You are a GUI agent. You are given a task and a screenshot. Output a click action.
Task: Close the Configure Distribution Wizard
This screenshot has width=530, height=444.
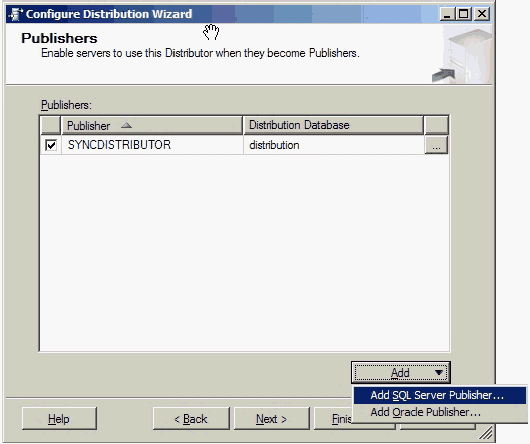pyautogui.click(x=482, y=14)
